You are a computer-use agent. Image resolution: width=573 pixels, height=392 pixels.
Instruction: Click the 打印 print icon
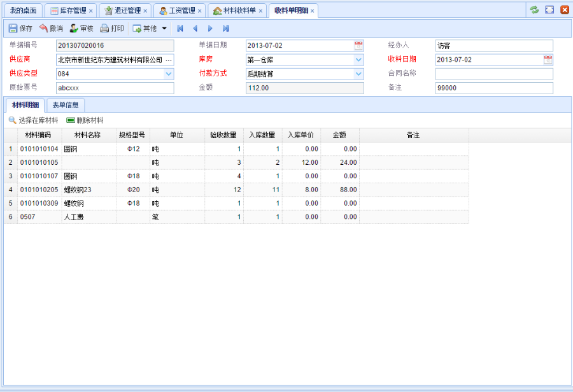[105, 28]
